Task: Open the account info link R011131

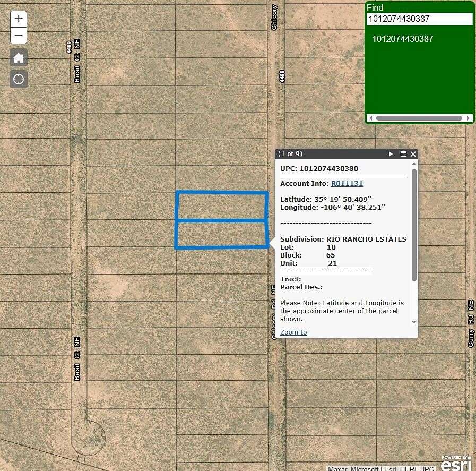Action: pyautogui.click(x=347, y=183)
